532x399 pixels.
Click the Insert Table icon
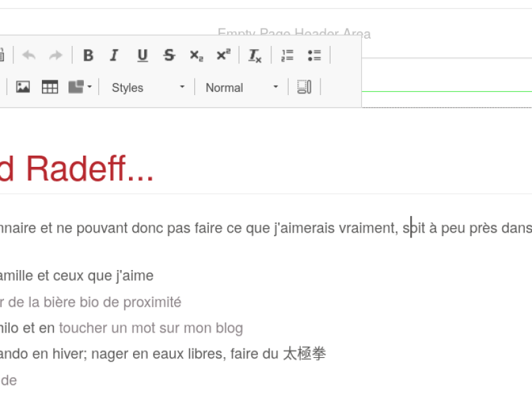click(50, 87)
